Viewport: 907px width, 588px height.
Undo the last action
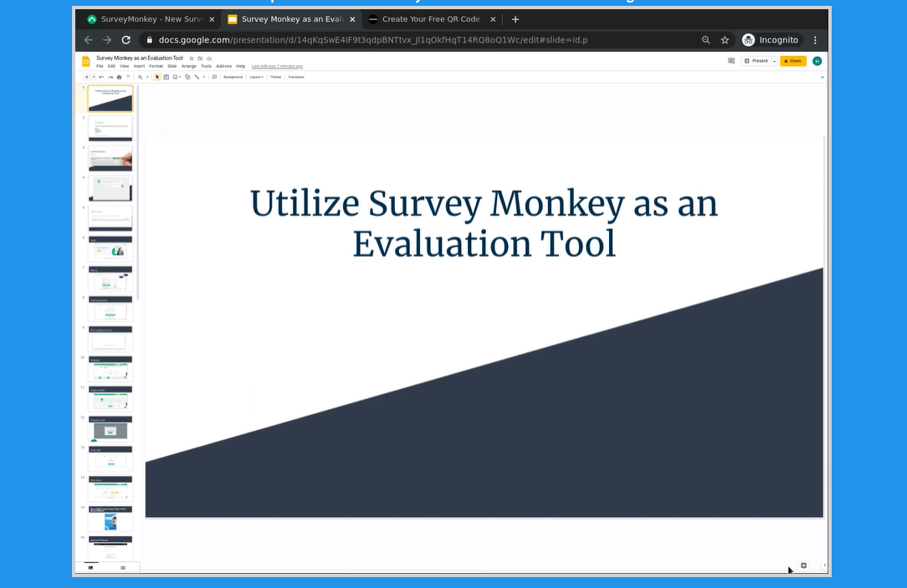101,77
